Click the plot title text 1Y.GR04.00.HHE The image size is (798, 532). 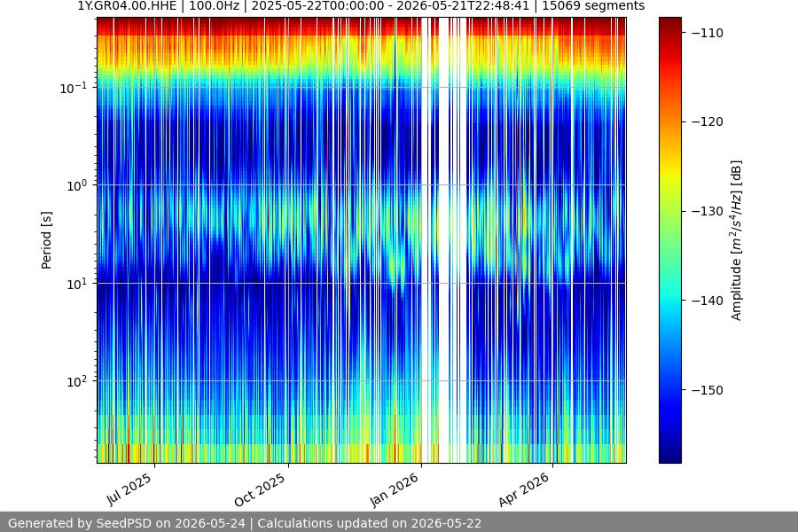(127, 6)
